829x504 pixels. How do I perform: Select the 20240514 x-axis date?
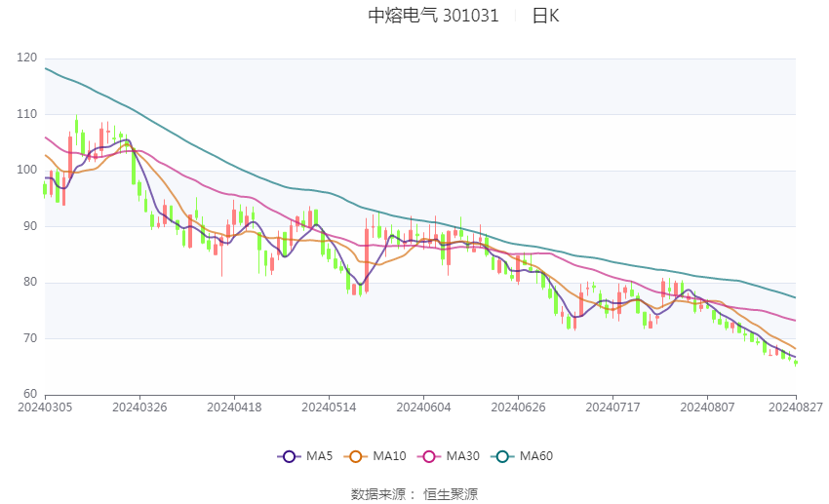pyautogui.click(x=329, y=407)
